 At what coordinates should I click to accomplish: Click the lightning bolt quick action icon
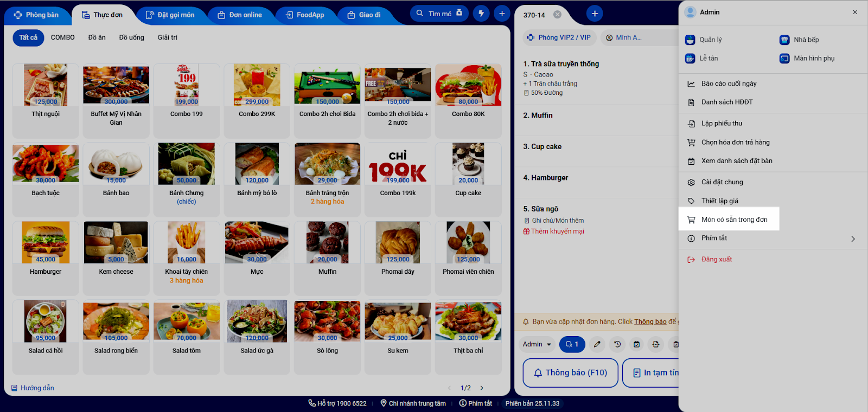[x=481, y=14]
